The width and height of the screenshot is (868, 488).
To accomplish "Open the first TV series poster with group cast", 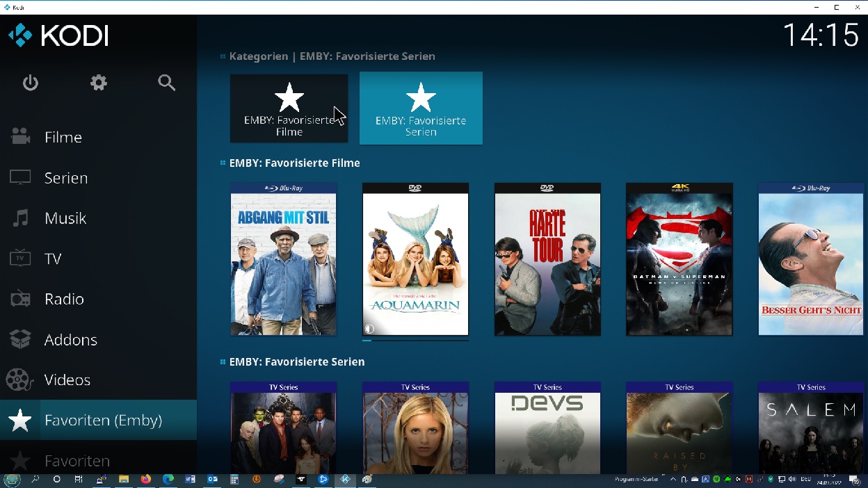I will click(x=284, y=428).
